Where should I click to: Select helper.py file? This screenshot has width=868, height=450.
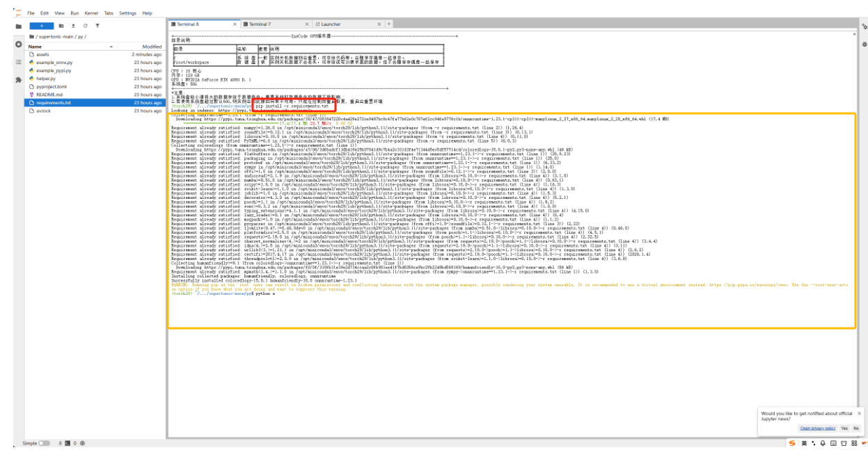point(96,79)
